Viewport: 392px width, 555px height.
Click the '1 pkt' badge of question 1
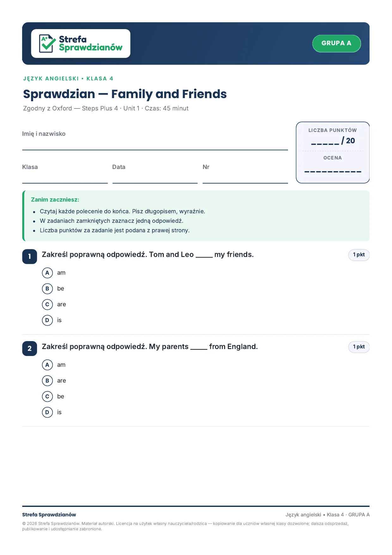tap(359, 255)
